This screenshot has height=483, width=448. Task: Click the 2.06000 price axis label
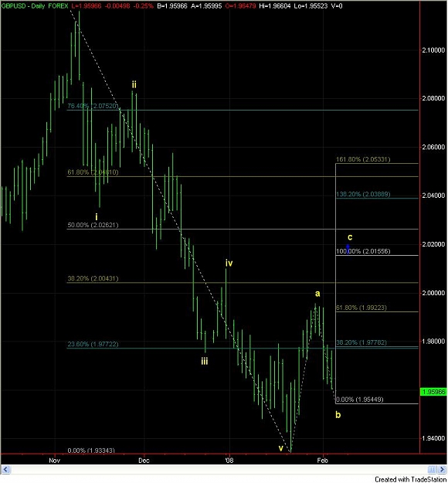[433, 147]
